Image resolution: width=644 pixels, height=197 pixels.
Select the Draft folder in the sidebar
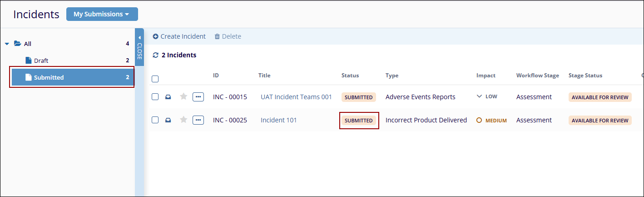pos(41,61)
